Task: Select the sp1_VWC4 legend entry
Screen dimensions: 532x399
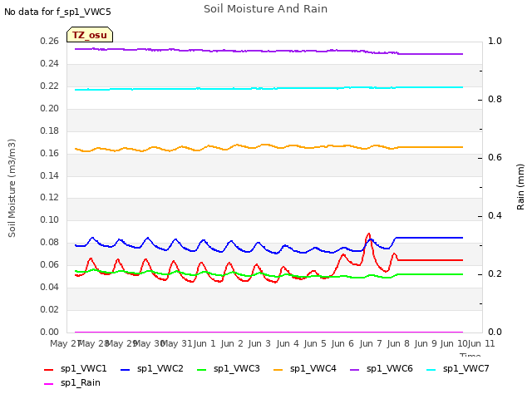Action: click(x=305, y=369)
